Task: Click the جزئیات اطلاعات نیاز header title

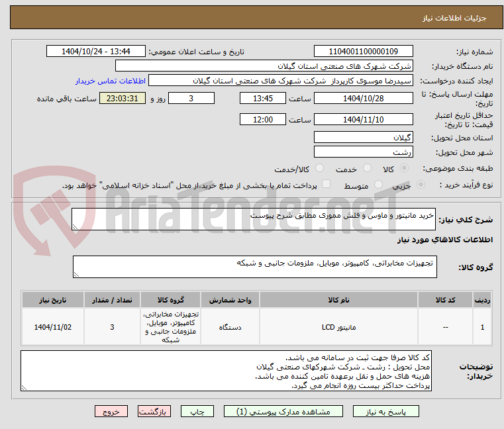Action: pyautogui.click(x=454, y=18)
